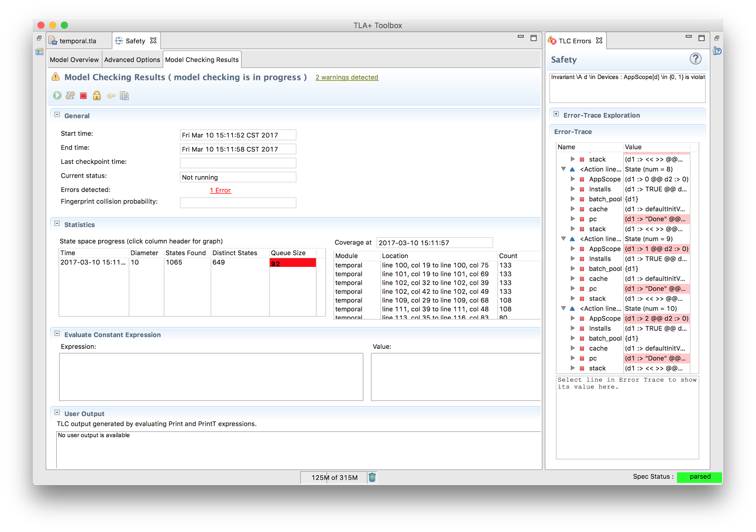The height and width of the screenshot is (532, 756).
Task: Open the Advanced Options tab
Action: [132, 60]
